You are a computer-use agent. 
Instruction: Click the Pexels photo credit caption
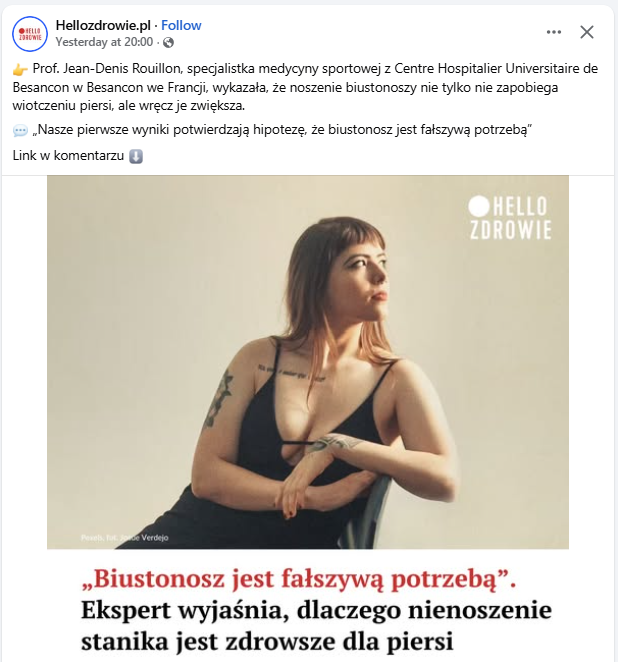pos(125,537)
